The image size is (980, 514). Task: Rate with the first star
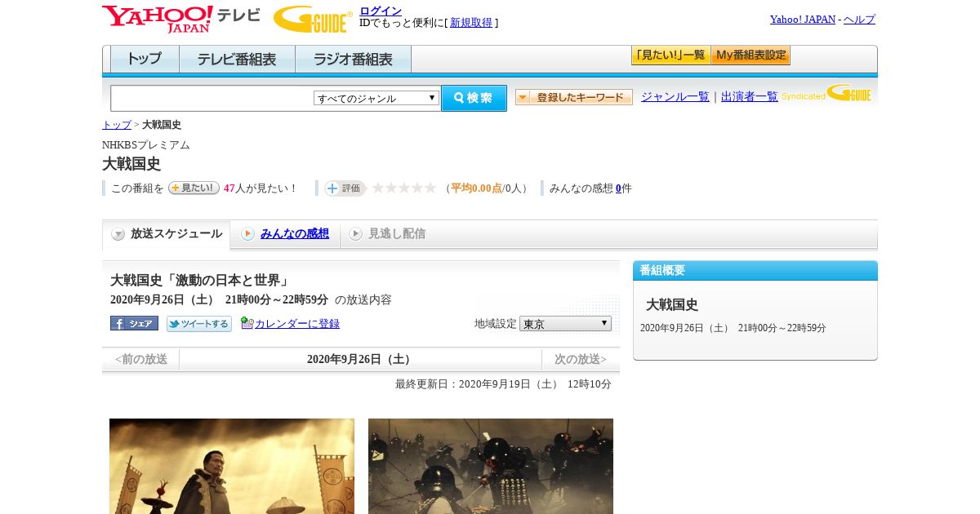pyautogui.click(x=377, y=188)
